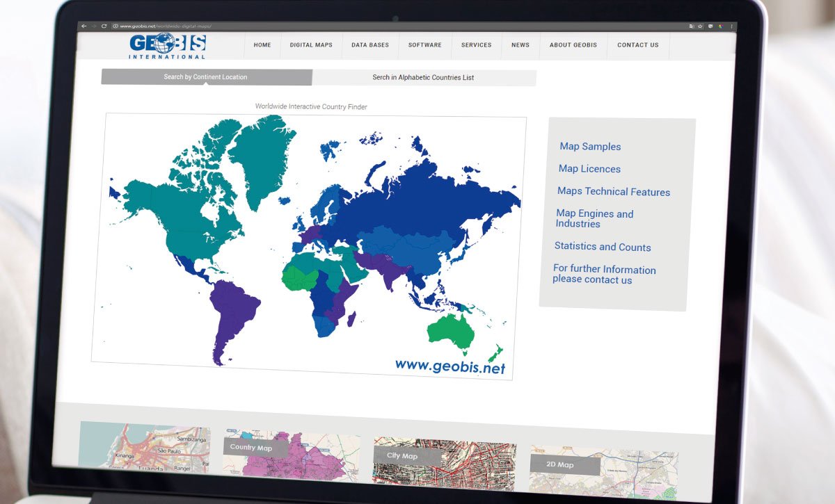This screenshot has height=504, width=835.
Task: Open the Map Samples link
Action: (x=590, y=147)
